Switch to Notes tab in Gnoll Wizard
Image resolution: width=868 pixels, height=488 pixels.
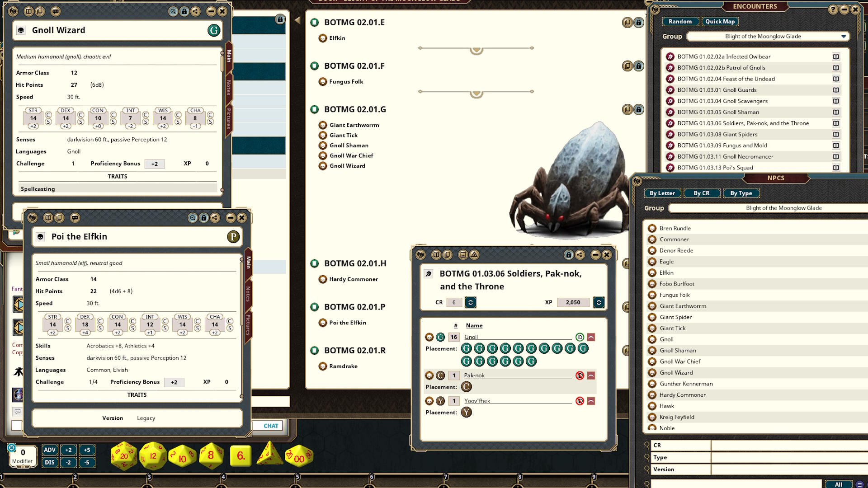(x=229, y=87)
